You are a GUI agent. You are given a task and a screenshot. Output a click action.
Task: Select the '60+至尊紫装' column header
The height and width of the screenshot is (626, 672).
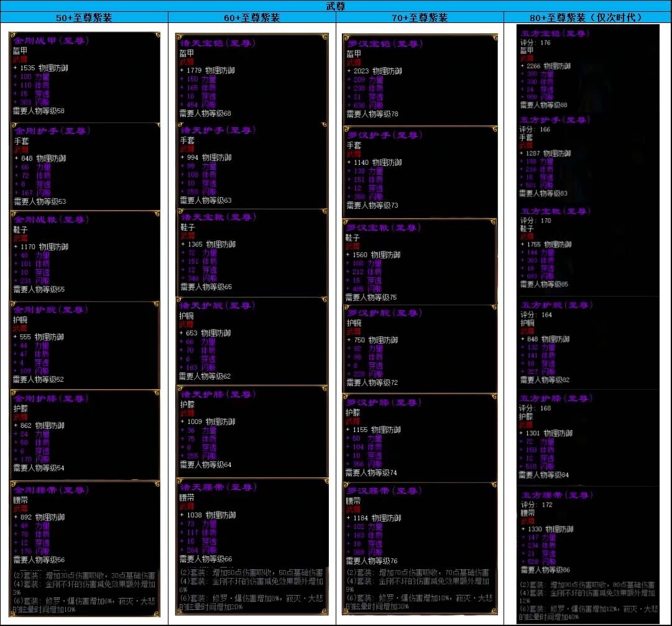click(252, 17)
